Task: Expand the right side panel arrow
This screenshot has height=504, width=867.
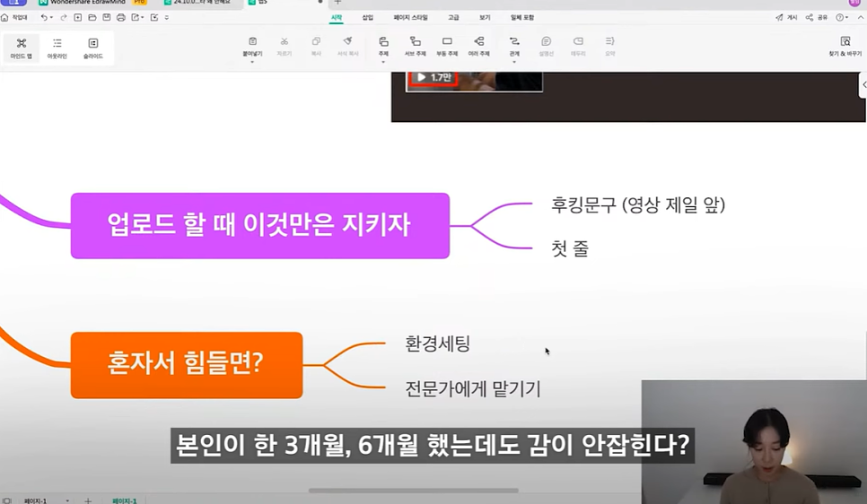Action: [863, 84]
